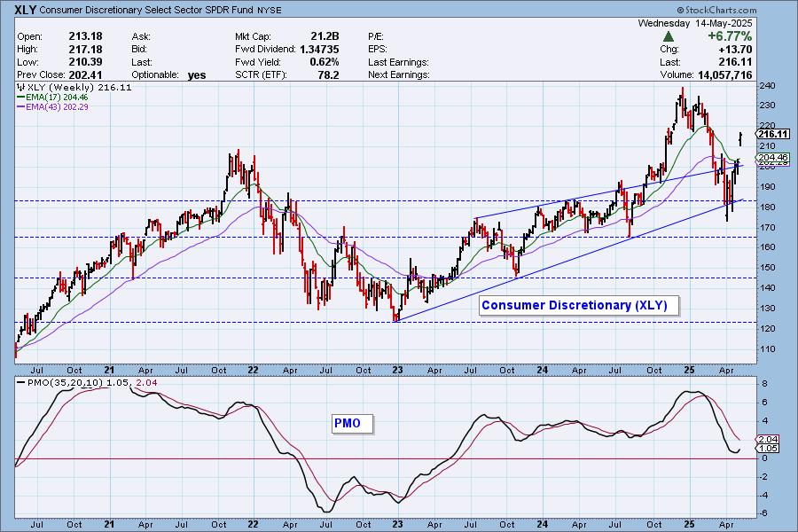The height and width of the screenshot is (532, 798).
Task: Click the 204.46 EMA tag on the right axis
Action: pyautogui.click(x=772, y=158)
